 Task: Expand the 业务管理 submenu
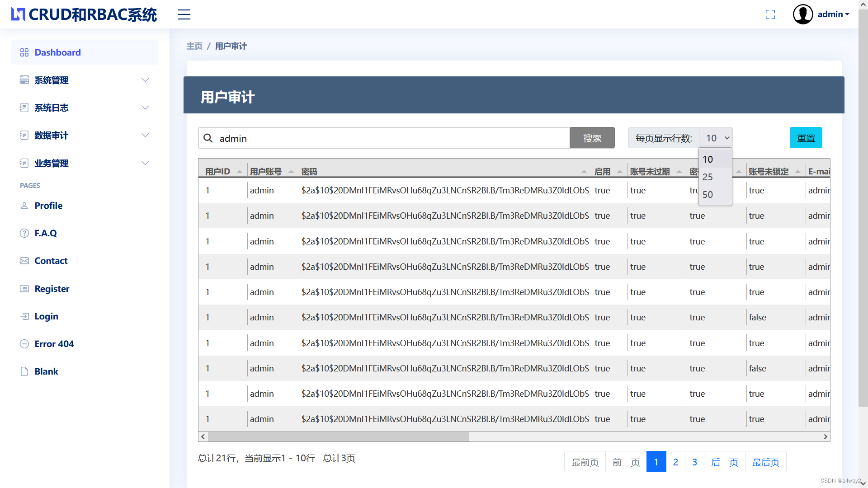(52, 163)
